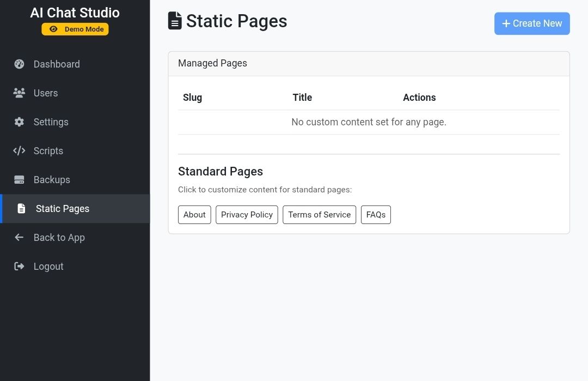The image size is (588, 381).
Task: Open the Privacy Policy page editor
Action: click(x=247, y=215)
